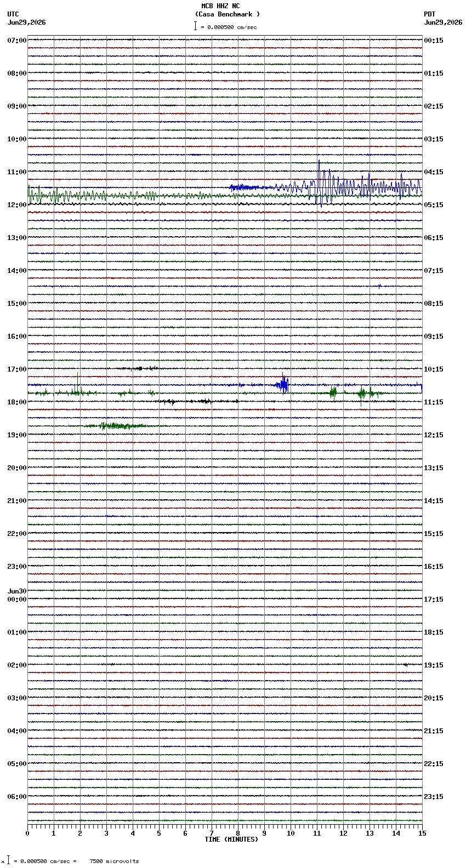The height and width of the screenshot is (868, 466).
Task: Click the large blue earthquake waveform peak near minute 11
Action: (x=319, y=182)
